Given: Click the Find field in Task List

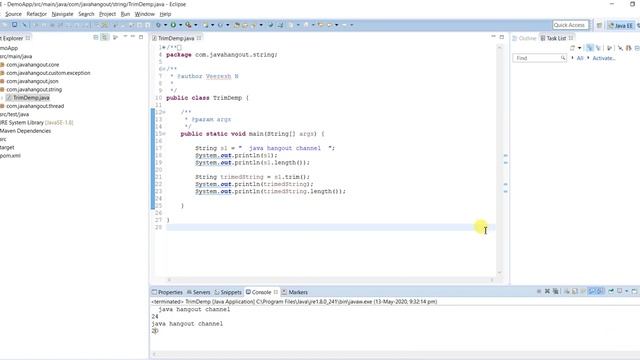Looking at the screenshot, I should click(x=539, y=58).
